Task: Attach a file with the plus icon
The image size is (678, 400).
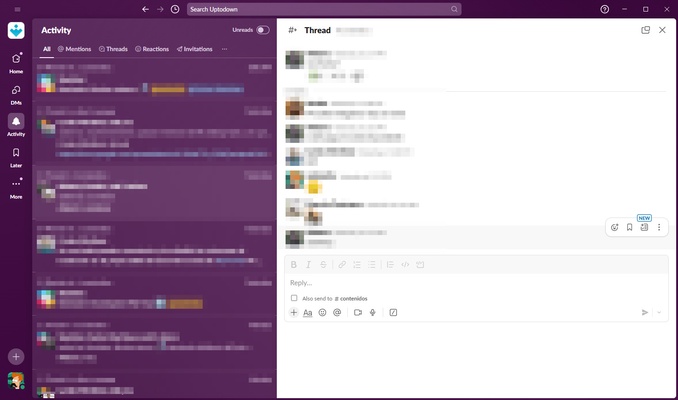Action: click(x=294, y=312)
